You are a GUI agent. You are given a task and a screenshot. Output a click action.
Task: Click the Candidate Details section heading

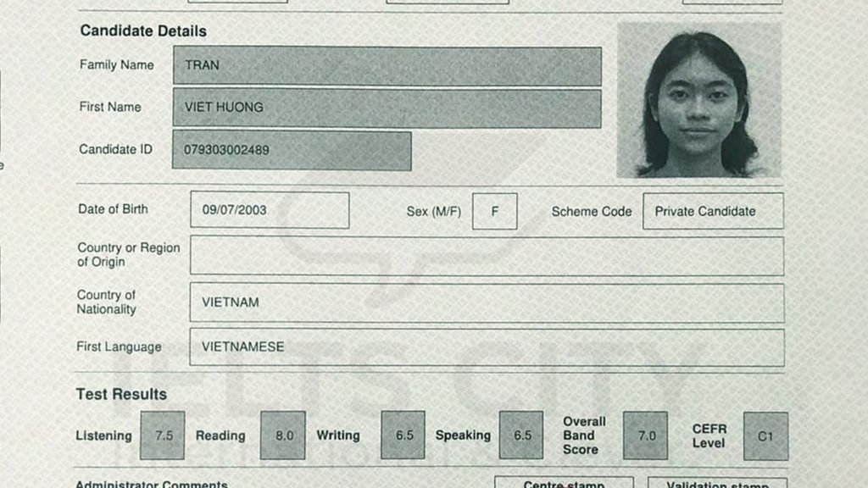(x=144, y=30)
